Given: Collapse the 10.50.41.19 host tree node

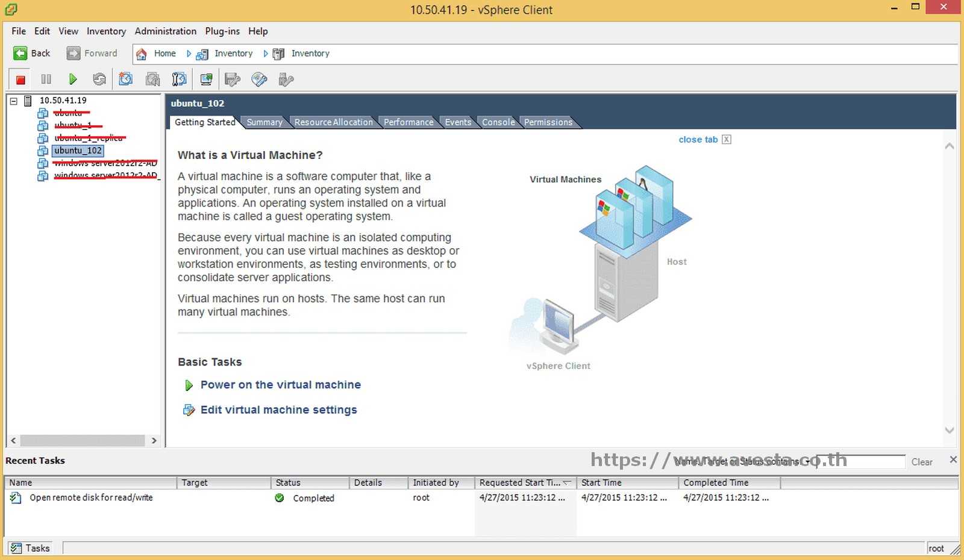Looking at the screenshot, I should (13, 100).
